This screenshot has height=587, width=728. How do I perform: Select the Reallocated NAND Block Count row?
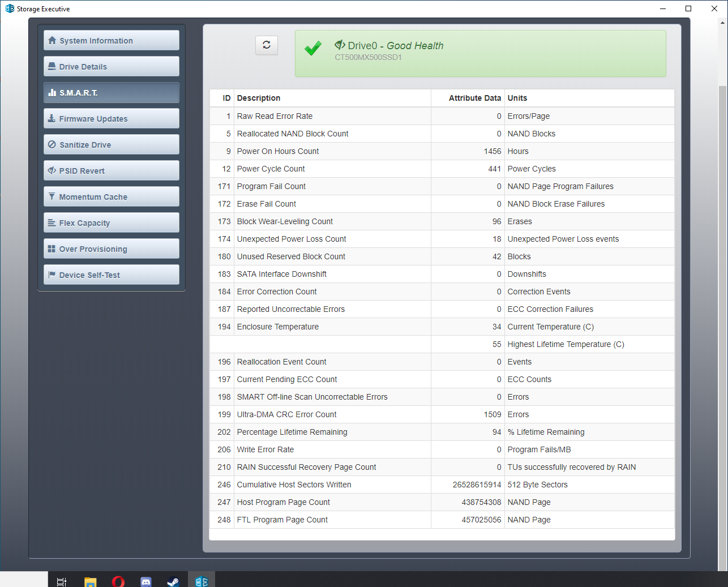coord(442,134)
